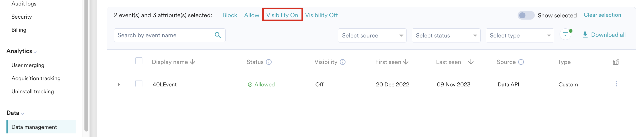Focus the Search by event name field
644x137 pixels.
pyautogui.click(x=164, y=35)
